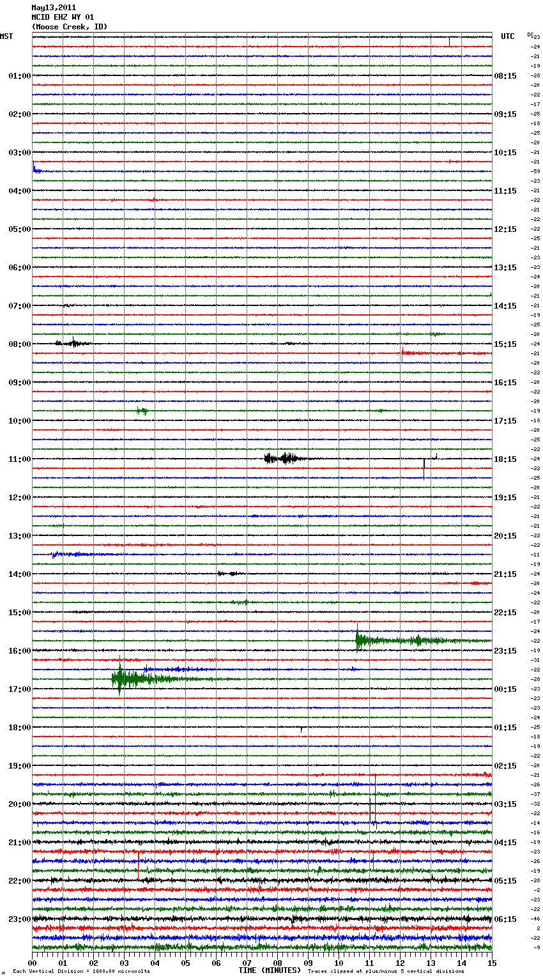Click the '12' minute tick label

coord(401,963)
